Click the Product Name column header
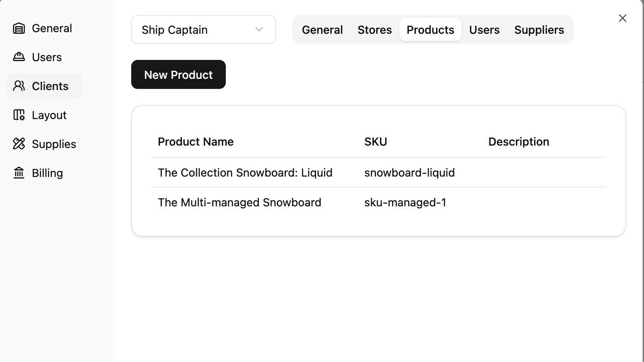 pyautogui.click(x=196, y=142)
